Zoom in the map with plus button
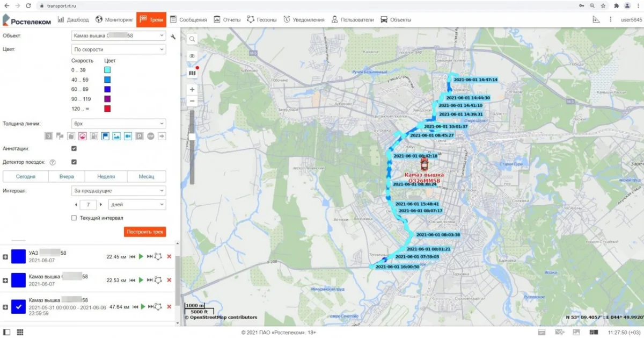This screenshot has height=338, width=644. [x=192, y=89]
